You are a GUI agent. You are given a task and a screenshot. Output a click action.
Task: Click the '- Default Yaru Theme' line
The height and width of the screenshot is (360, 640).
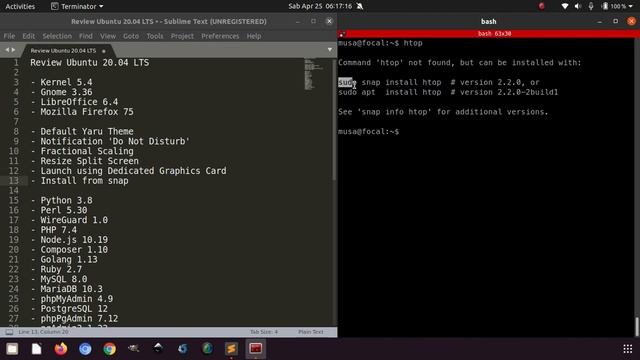pos(82,131)
